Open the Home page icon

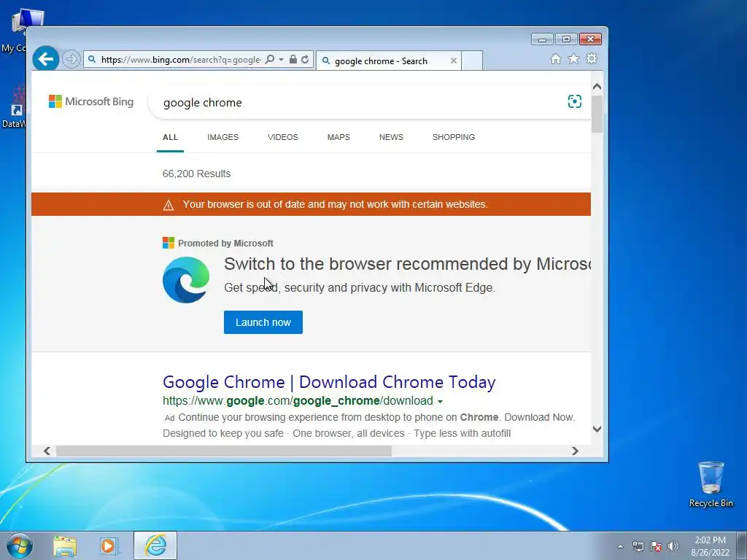(555, 58)
